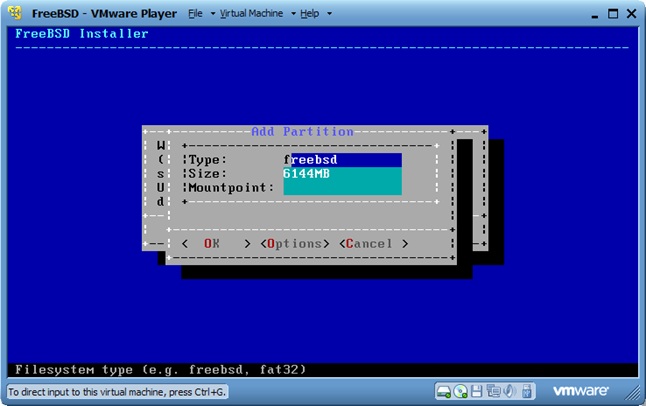646x406 pixels.
Task: Close the VMware Player window
Action: [632, 14]
